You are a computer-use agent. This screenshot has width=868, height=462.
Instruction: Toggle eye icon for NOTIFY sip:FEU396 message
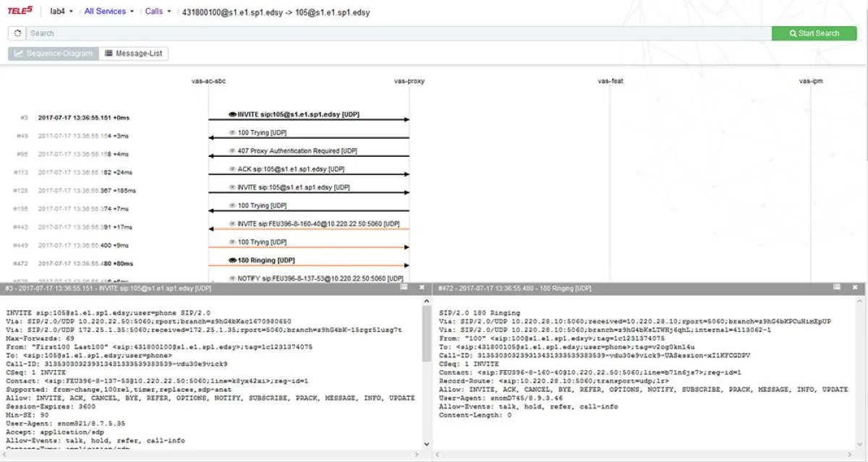point(232,278)
